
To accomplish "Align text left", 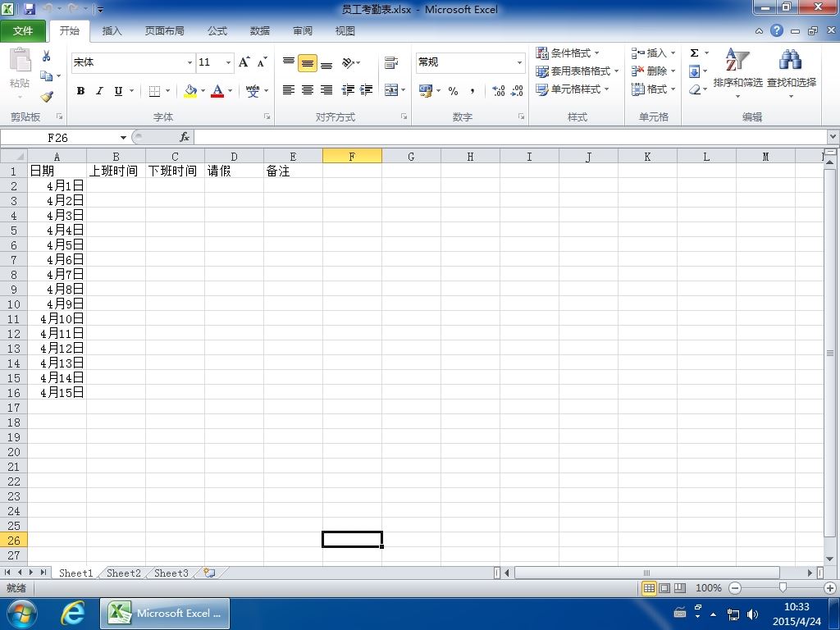I will (289, 90).
